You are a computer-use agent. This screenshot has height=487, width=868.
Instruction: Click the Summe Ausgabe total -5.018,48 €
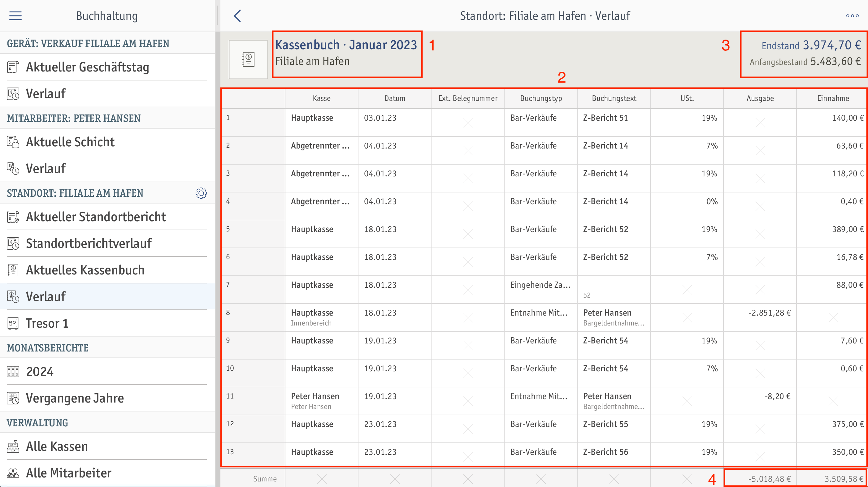click(x=769, y=479)
